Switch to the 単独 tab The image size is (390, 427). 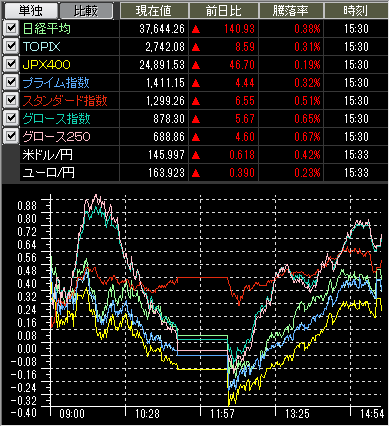click(x=30, y=10)
